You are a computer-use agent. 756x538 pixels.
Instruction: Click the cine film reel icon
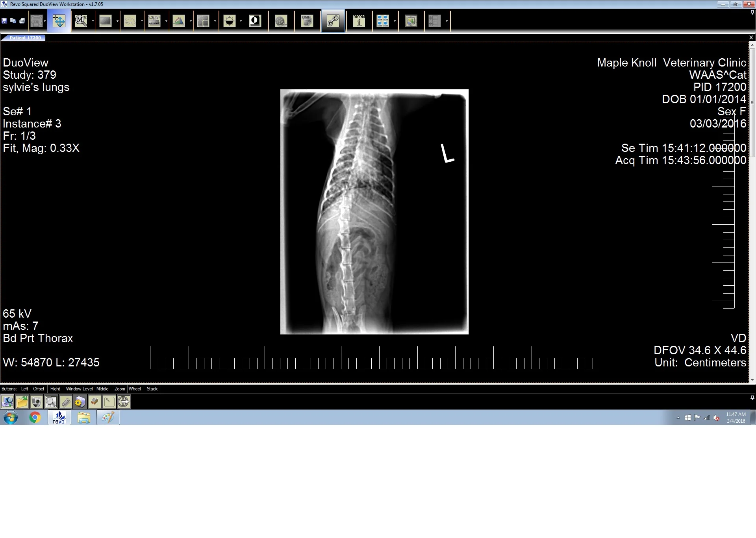[281, 21]
